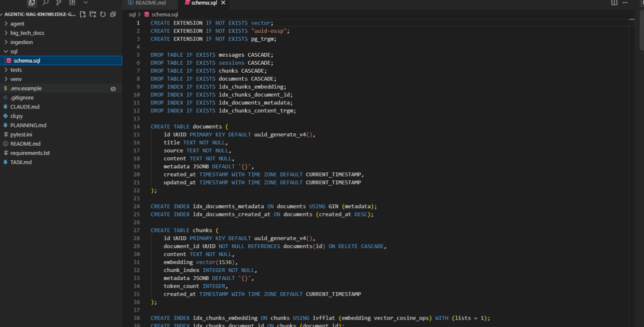Click the word vector on line 1

click(261, 23)
